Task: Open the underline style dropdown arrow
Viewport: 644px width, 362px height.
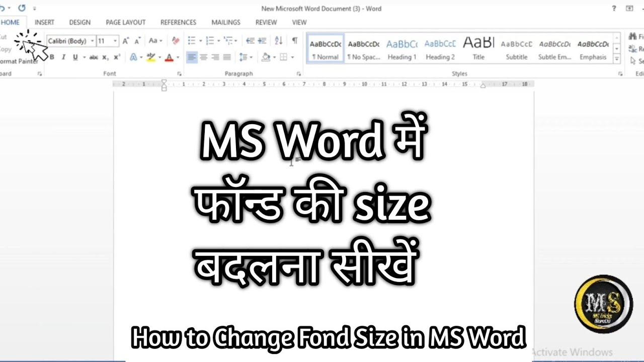Action: (84, 57)
